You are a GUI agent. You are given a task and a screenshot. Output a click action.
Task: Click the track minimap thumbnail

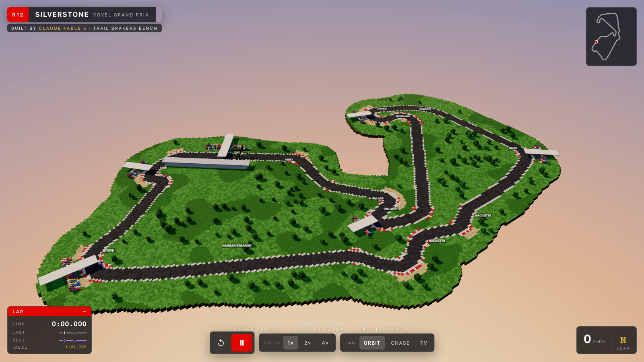(x=611, y=37)
